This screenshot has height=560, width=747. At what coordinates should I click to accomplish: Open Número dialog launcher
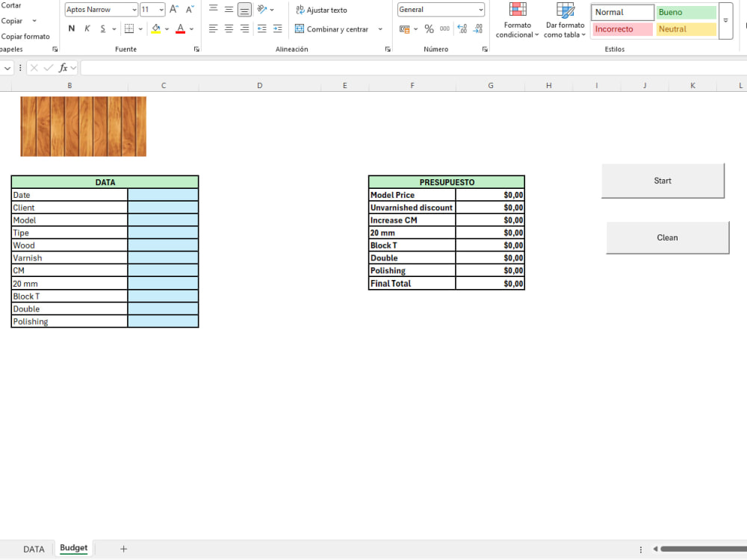click(x=485, y=49)
